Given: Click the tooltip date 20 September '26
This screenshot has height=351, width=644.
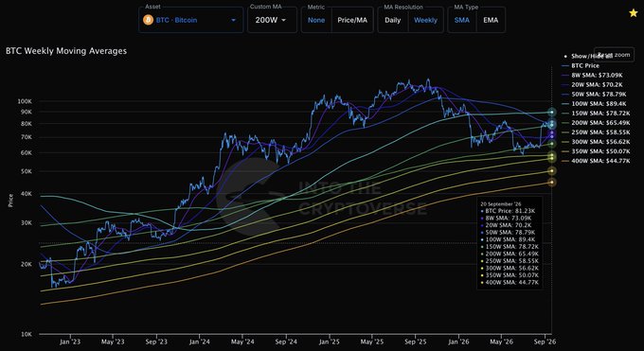Looking at the screenshot, I should click(500, 204).
